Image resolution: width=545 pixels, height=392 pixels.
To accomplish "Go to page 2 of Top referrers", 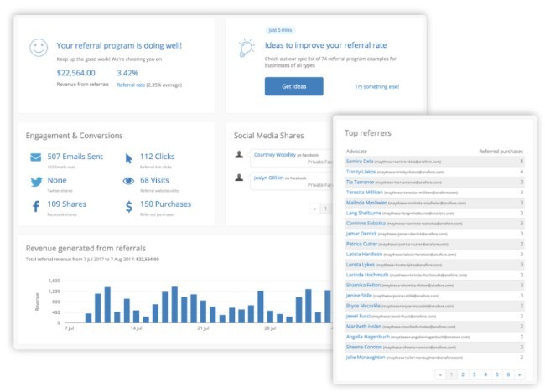I will 463,374.
